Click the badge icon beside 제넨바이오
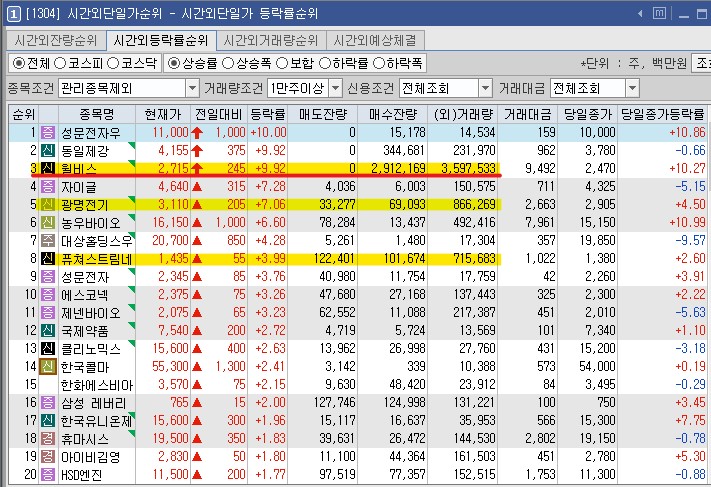Image resolution: width=711 pixels, height=487 pixels. pyautogui.click(x=48, y=312)
